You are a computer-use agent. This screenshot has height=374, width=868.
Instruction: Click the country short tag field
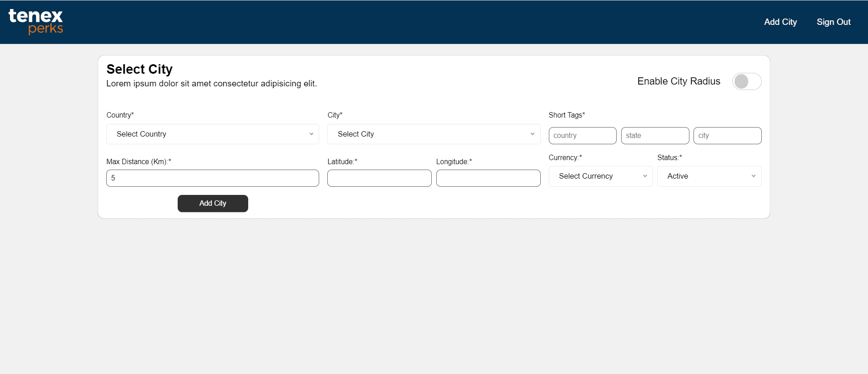pyautogui.click(x=582, y=136)
